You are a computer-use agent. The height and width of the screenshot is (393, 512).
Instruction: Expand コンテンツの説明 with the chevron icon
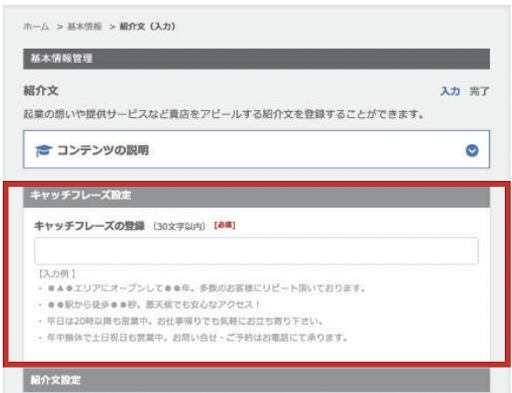click(472, 150)
